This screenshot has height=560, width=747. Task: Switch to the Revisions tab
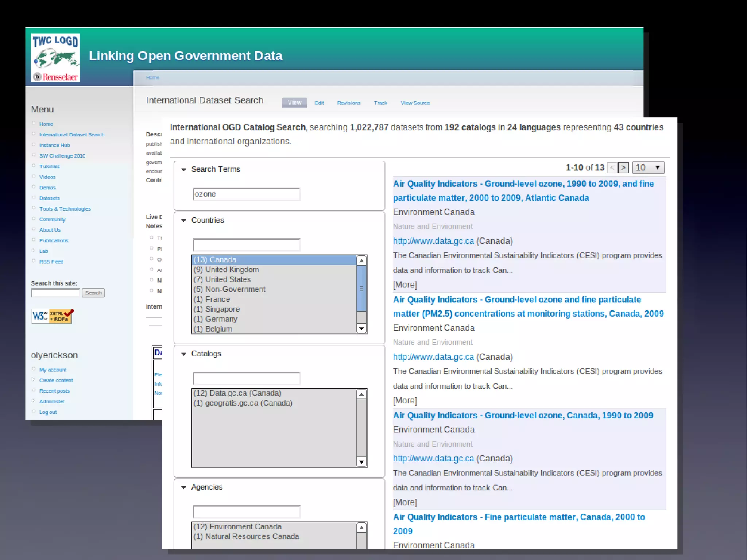coord(348,103)
